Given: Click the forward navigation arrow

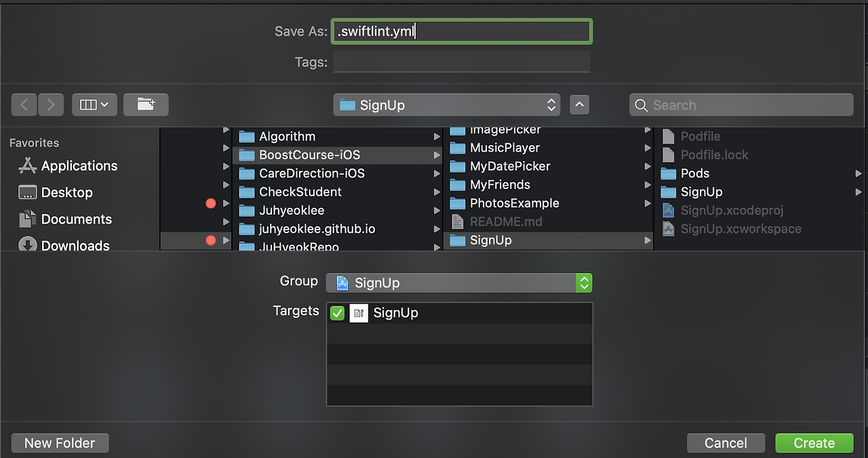Looking at the screenshot, I should coord(51,105).
